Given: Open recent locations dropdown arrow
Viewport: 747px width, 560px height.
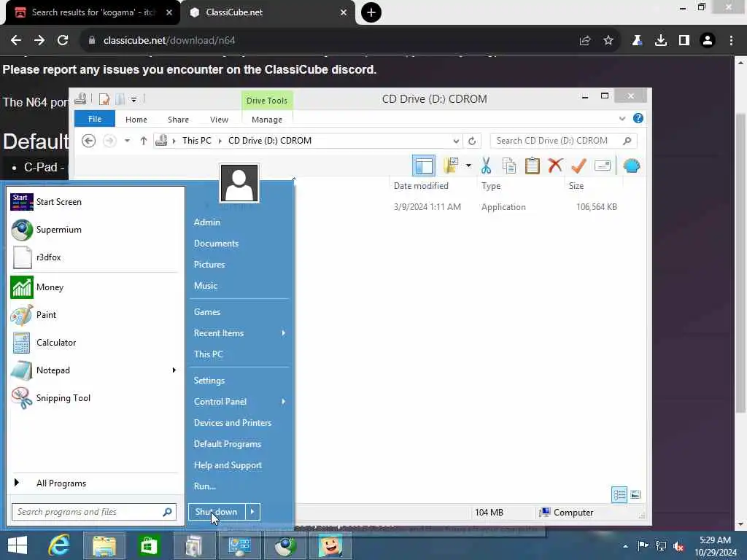Looking at the screenshot, I should (x=127, y=141).
